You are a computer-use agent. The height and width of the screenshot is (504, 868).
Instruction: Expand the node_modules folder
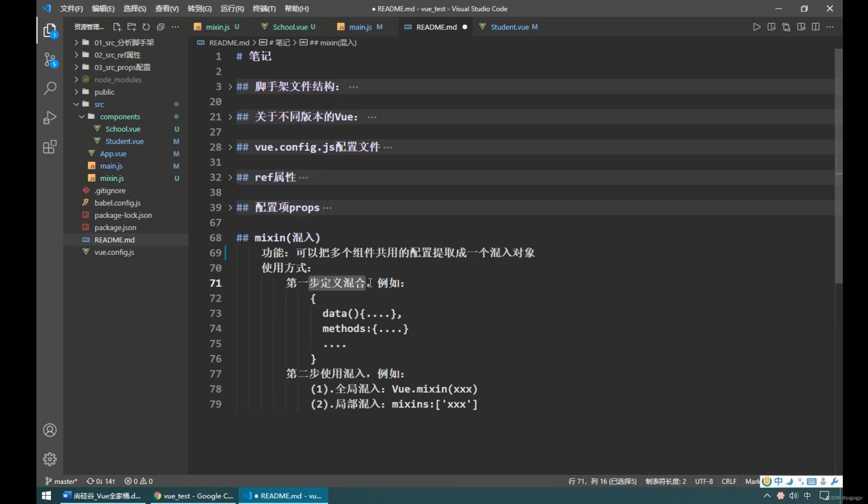tap(76, 79)
